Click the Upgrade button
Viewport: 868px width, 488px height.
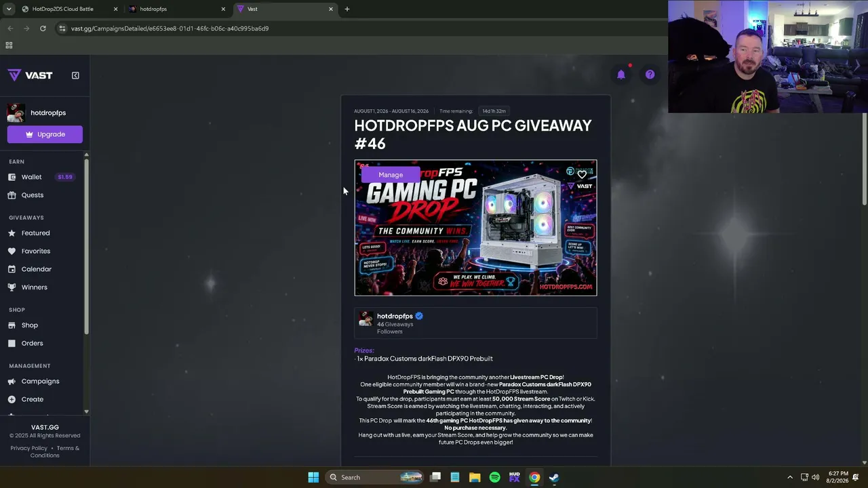tap(45, 134)
